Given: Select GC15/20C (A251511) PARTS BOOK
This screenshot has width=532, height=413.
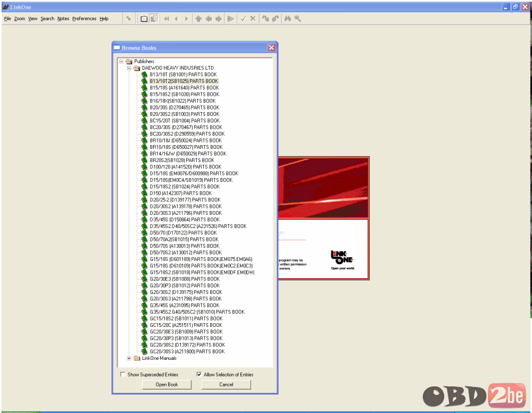Looking at the screenshot, I should [186, 325].
